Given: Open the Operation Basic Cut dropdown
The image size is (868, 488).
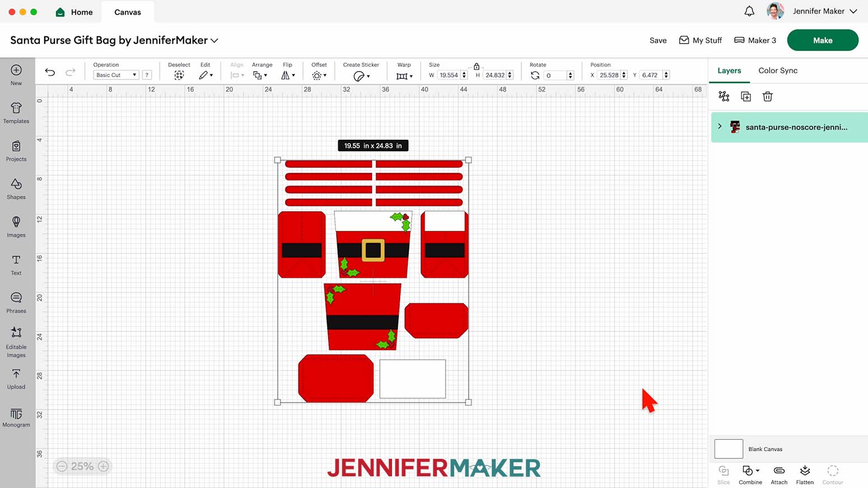Looking at the screenshot, I should (116, 75).
